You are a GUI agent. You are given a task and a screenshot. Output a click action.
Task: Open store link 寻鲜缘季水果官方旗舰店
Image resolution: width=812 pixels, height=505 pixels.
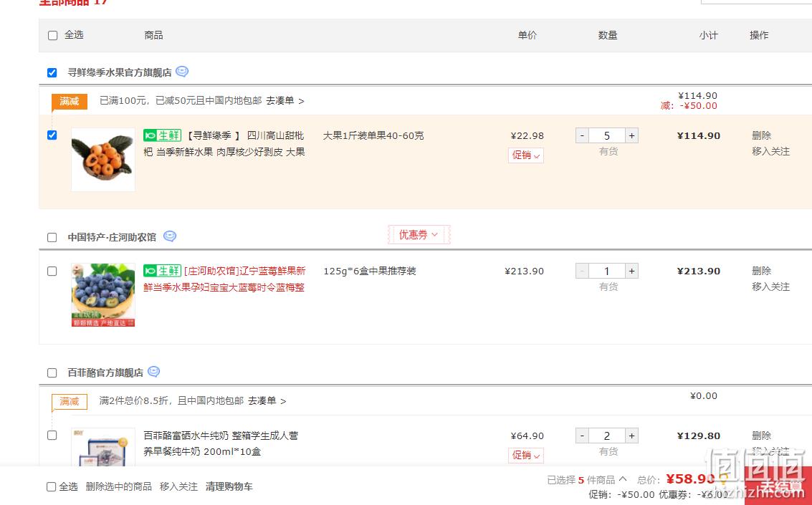coord(120,72)
